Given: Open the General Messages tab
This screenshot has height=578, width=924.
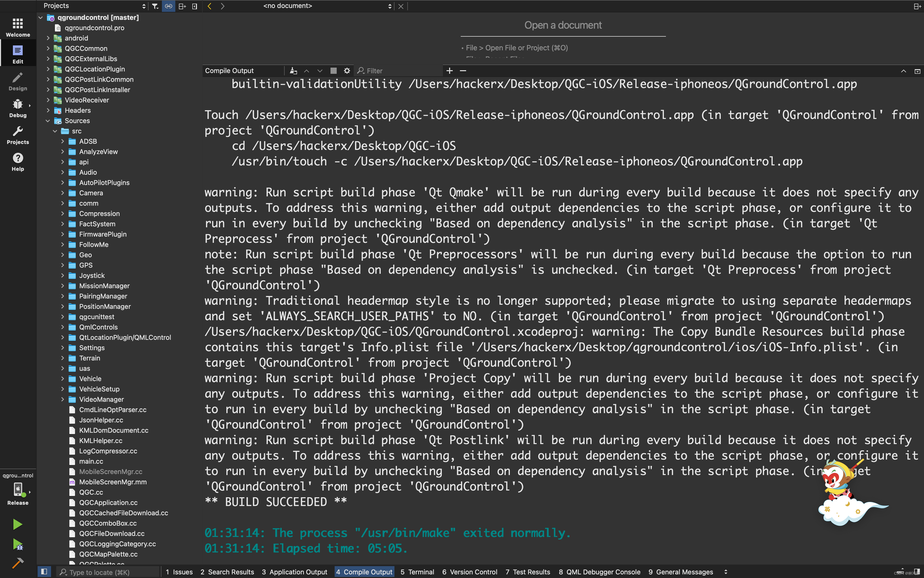Looking at the screenshot, I should (681, 572).
